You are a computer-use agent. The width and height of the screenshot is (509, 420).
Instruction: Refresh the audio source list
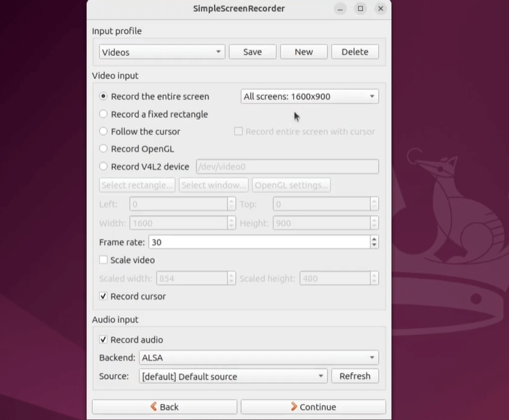(x=355, y=376)
